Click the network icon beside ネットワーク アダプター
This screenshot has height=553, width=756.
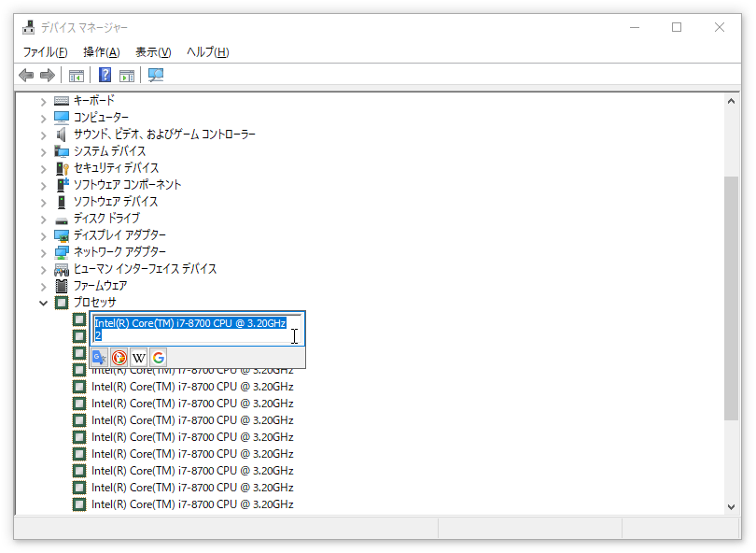click(62, 252)
